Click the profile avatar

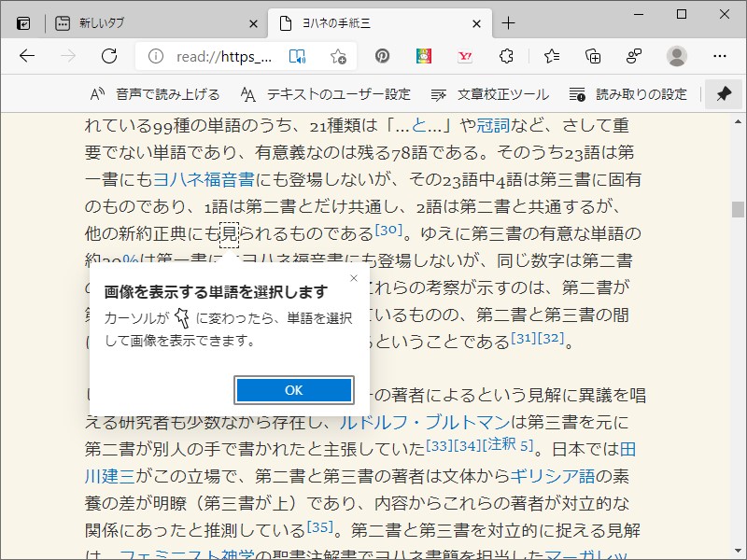coord(674,56)
